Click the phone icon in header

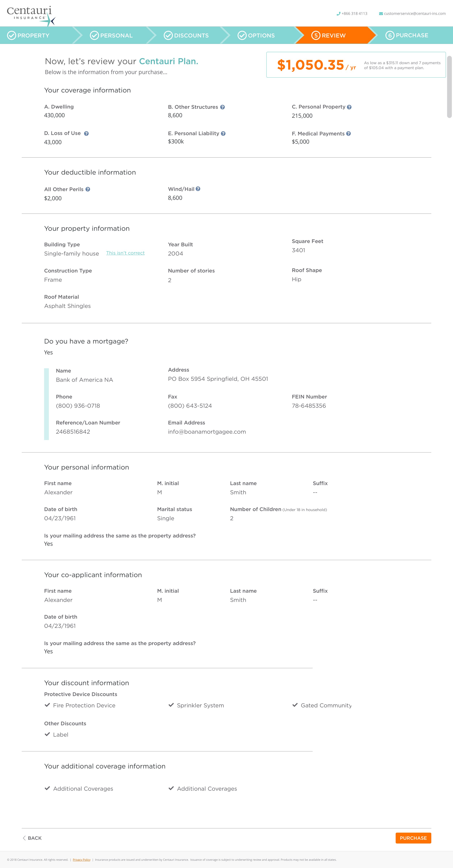tap(338, 14)
